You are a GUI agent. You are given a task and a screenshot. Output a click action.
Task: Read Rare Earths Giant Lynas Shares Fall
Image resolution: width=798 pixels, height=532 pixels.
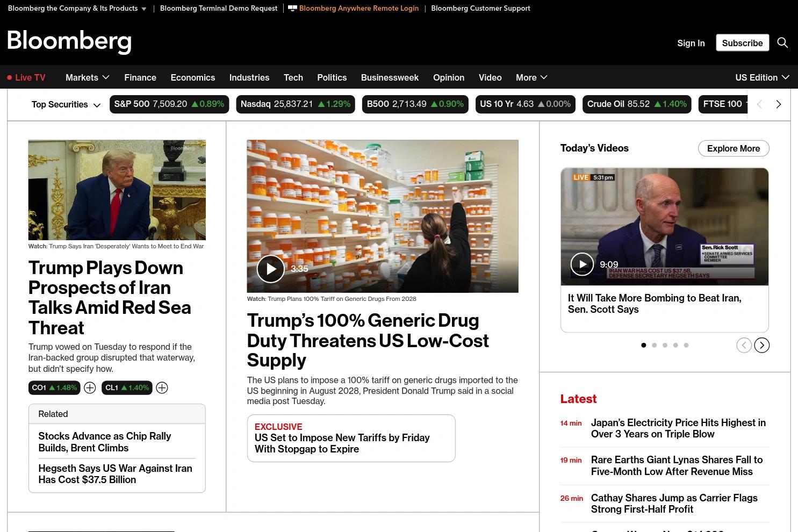click(x=677, y=465)
